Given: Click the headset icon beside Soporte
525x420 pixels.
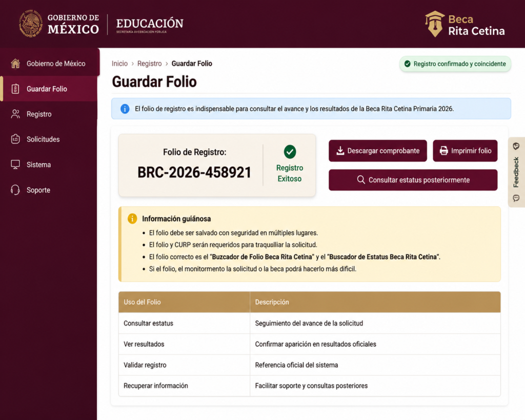Looking at the screenshot, I should click(15, 190).
